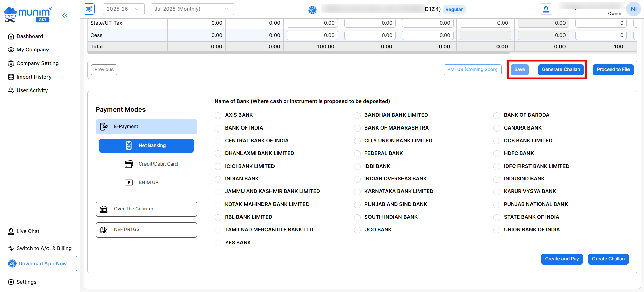Screen dimensions: 644x292
Task: Click the Dashboard home icon
Action: click(x=11, y=36)
